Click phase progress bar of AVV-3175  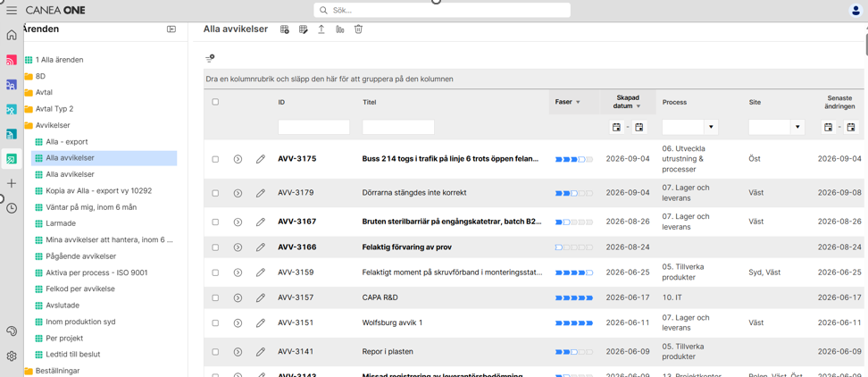[x=574, y=159]
